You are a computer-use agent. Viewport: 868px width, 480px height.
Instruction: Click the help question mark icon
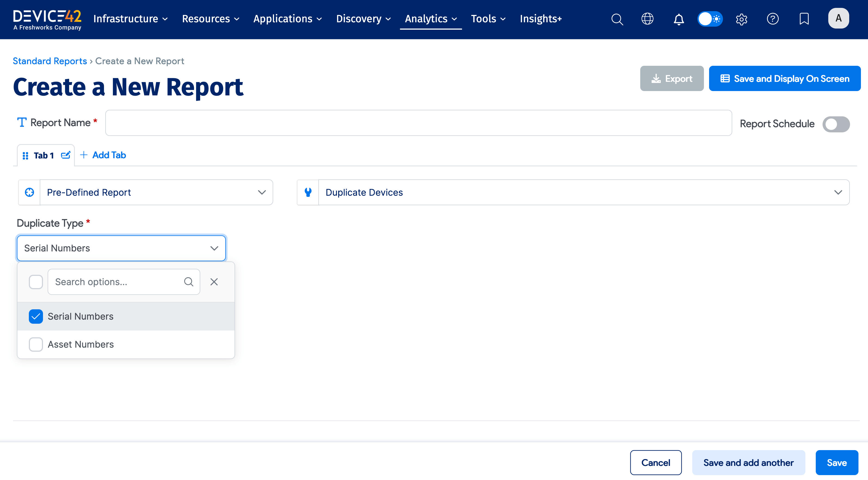[x=773, y=19]
